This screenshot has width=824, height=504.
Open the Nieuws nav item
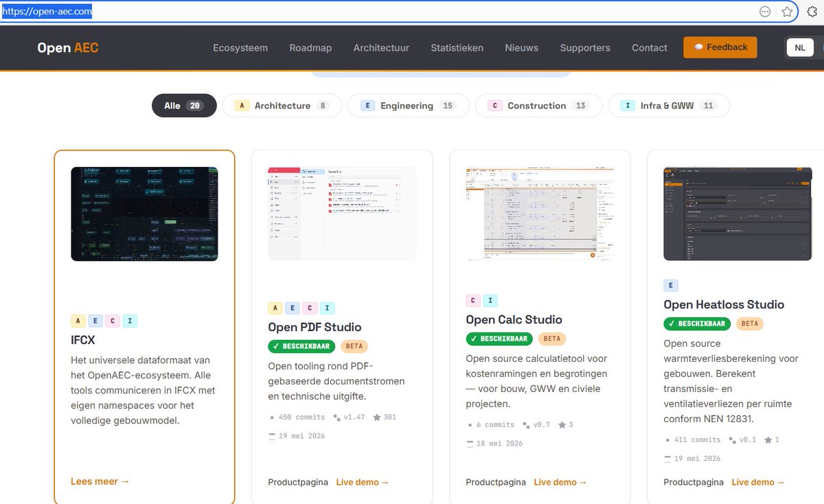[x=522, y=48]
